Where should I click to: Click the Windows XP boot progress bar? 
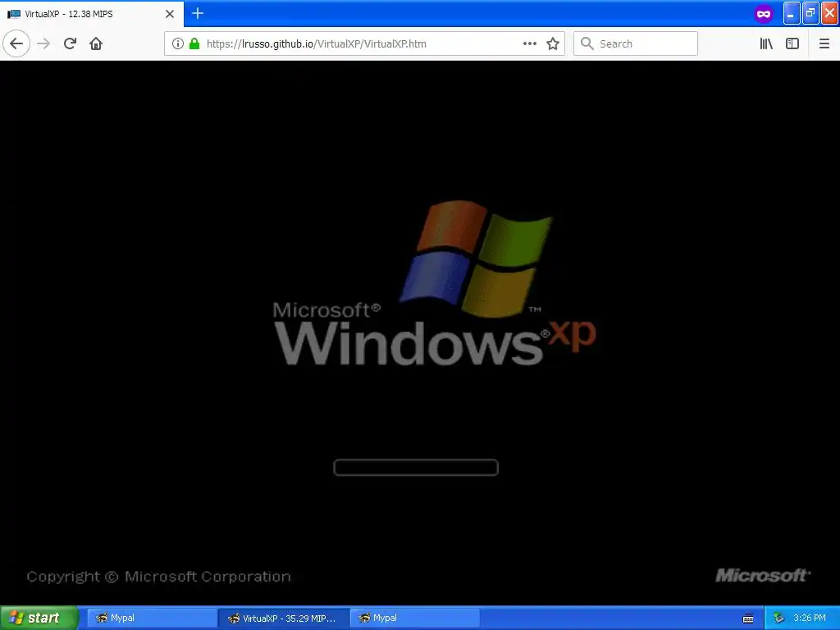pos(416,468)
